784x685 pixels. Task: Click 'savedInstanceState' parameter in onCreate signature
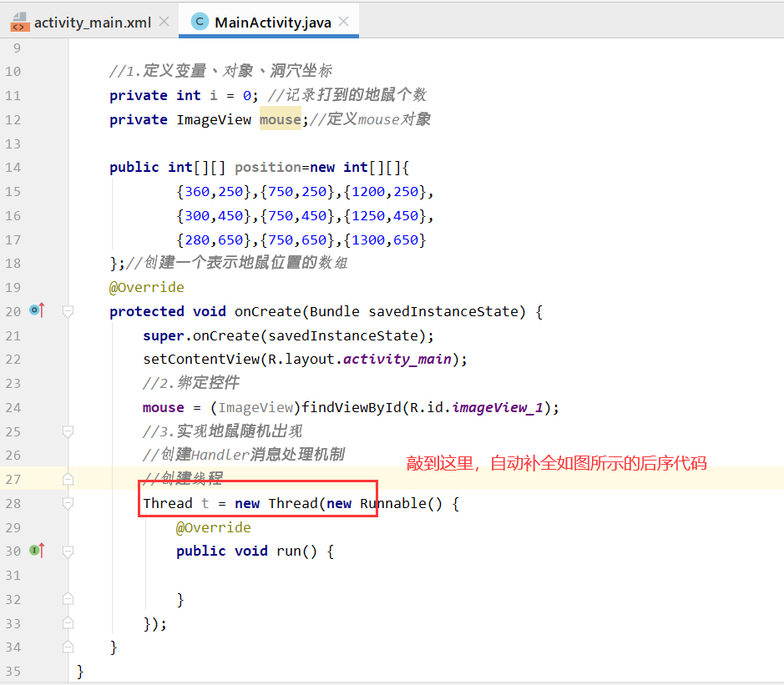[x=443, y=311]
